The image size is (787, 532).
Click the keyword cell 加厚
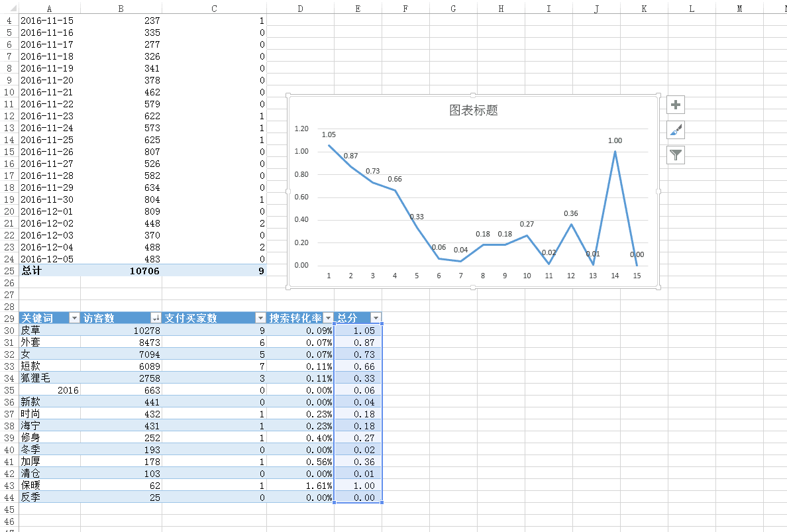tap(49, 461)
